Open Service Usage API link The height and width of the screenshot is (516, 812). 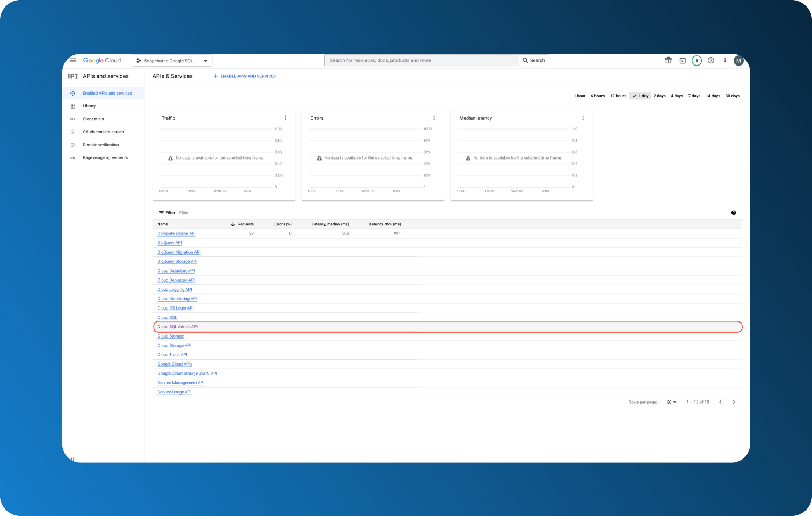click(x=175, y=392)
